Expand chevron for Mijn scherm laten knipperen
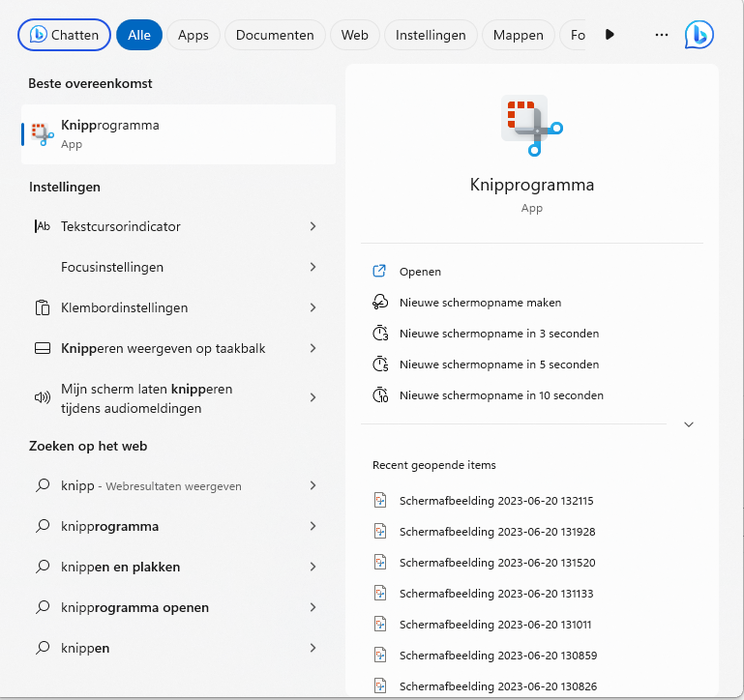The image size is (744, 700). tap(312, 397)
